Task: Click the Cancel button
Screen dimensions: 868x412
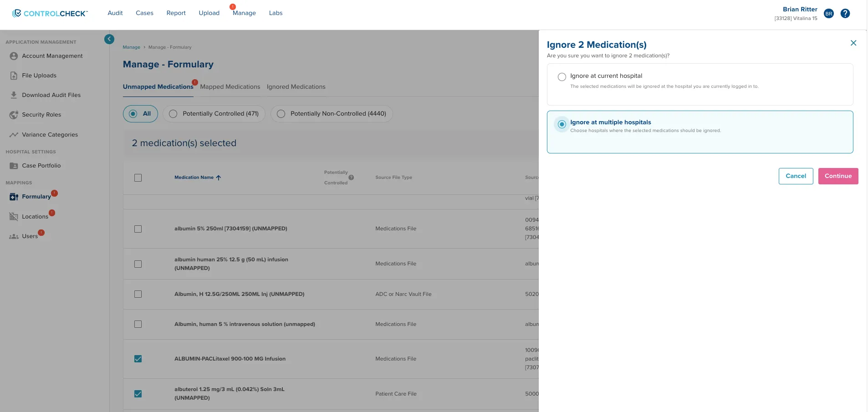Action: [796, 176]
